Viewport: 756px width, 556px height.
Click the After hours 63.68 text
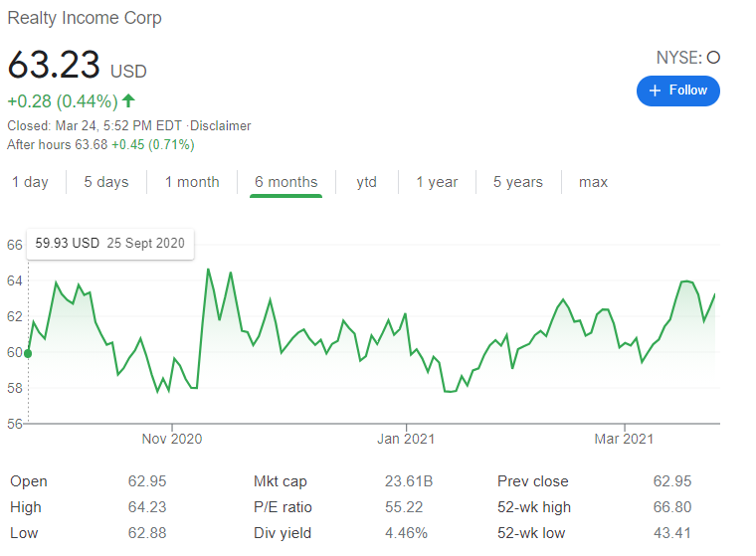58,144
